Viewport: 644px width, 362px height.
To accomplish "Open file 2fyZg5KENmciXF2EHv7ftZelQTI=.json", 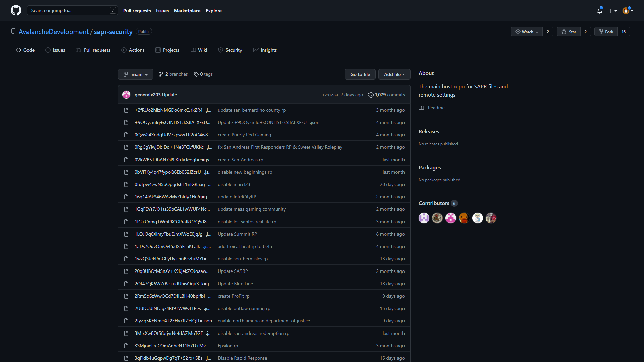I will tap(173, 321).
